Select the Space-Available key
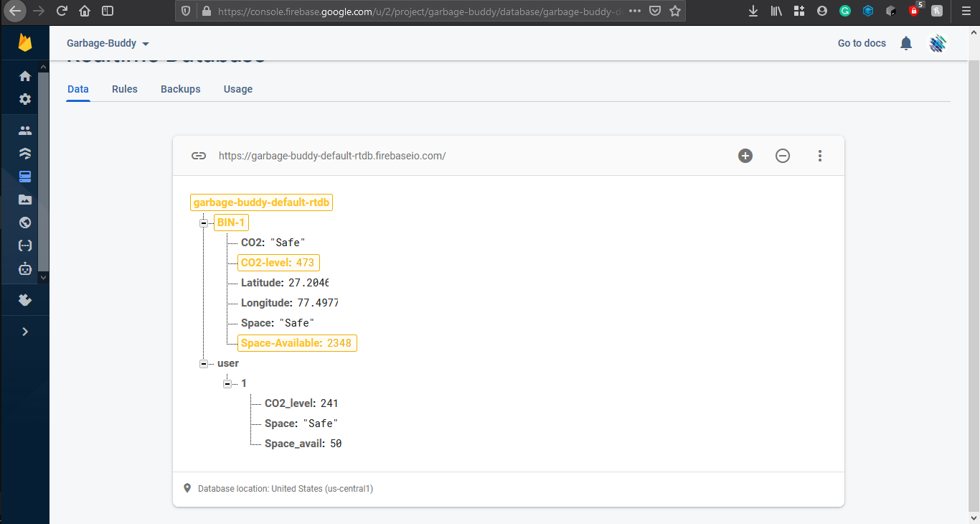This screenshot has width=980, height=524. click(281, 343)
